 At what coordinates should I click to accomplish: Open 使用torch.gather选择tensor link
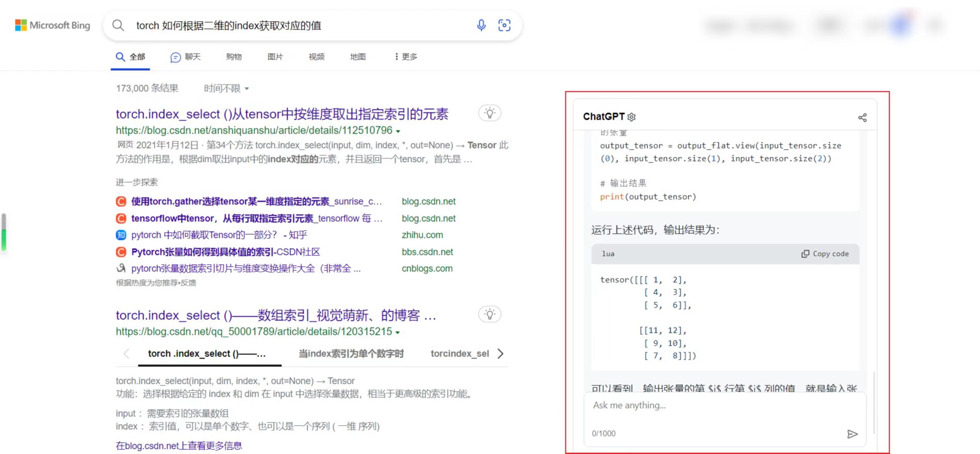257,201
